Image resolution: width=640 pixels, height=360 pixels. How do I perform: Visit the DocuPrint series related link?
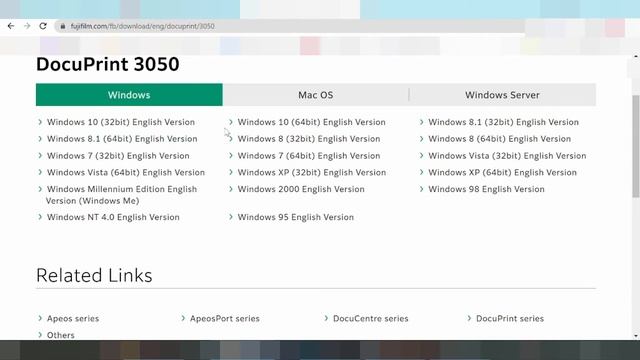click(510, 318)
